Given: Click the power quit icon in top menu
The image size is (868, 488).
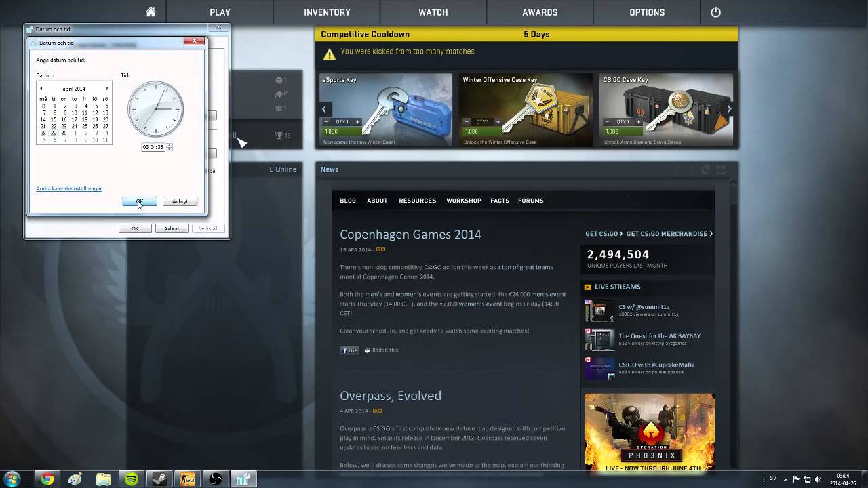Looking at the screenshot, I should pos(715,12).
